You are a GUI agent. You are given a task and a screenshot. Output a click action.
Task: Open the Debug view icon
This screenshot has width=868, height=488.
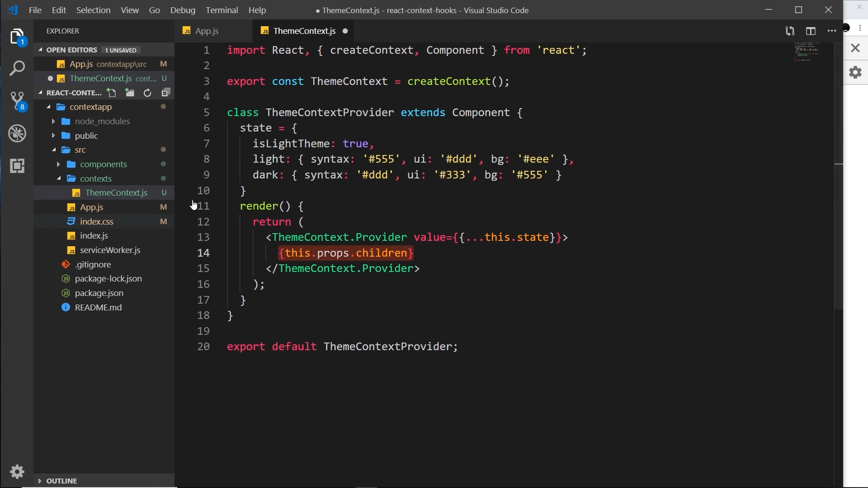pos(17,134)
